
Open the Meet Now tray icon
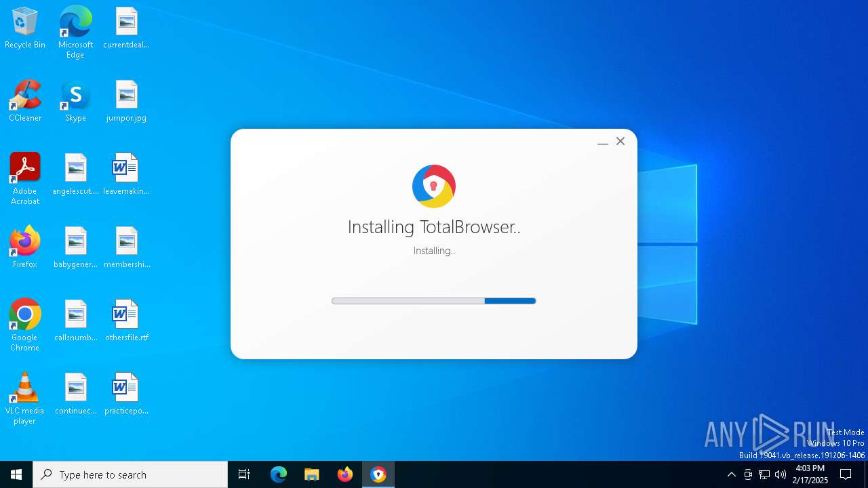[748, 474]
